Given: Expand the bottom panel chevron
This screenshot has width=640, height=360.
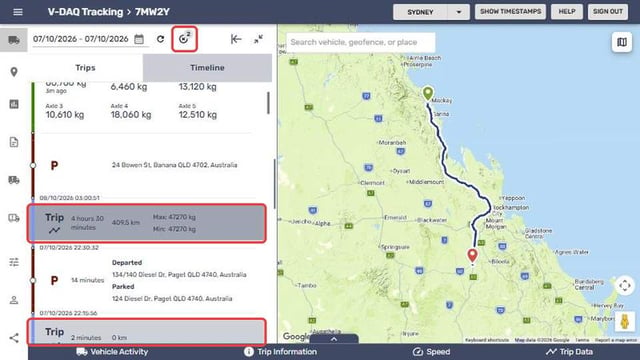Looking at the screenshot, I should (334, 339).
